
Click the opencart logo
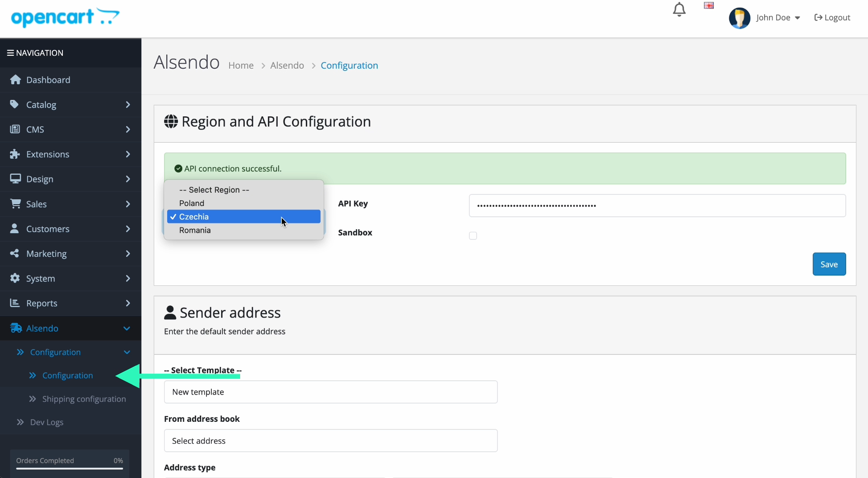pyautogui.click(x=65, y=17)
